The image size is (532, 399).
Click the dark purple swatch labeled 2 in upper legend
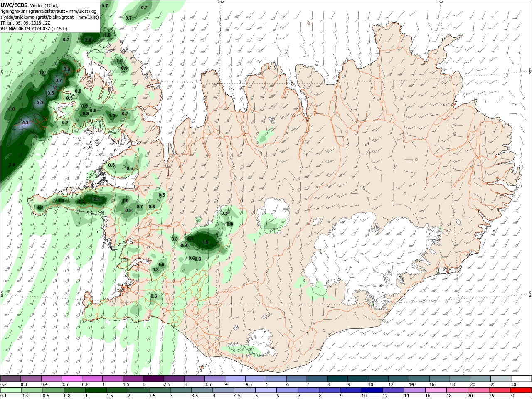click(153, 379)
